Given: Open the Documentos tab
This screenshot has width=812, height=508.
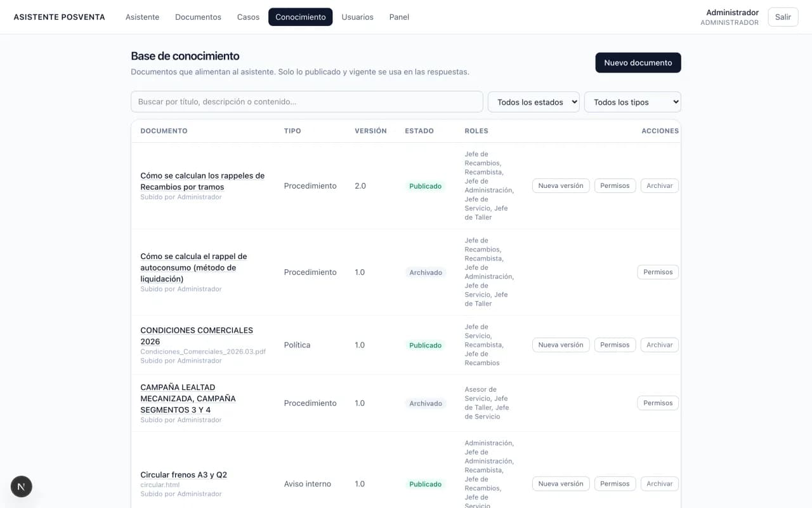Looking at the screenshot, I should [198, 17].
